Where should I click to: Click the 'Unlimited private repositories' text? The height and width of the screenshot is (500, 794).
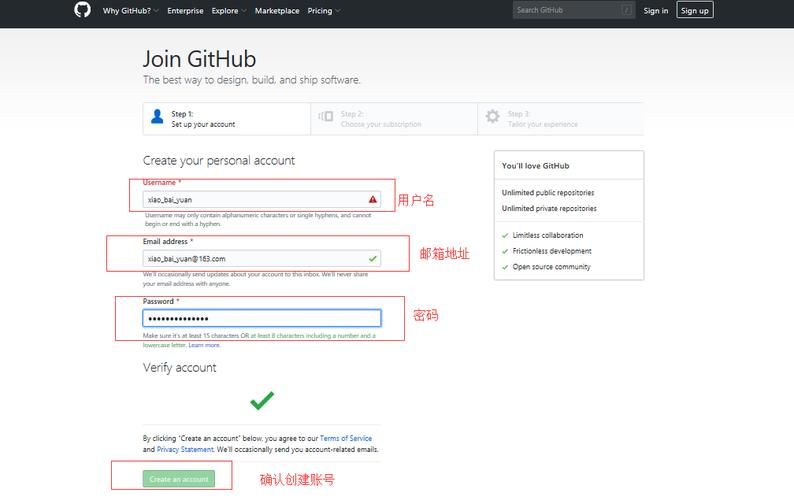tap(549, 208)
